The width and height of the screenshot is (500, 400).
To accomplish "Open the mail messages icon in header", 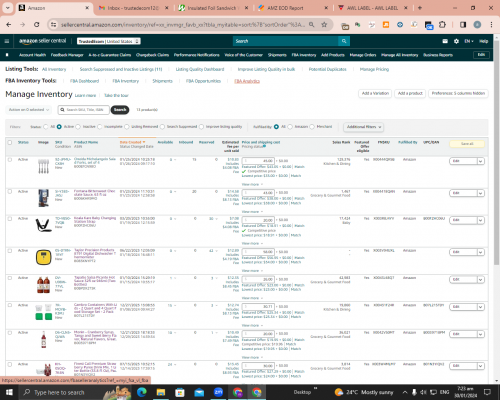I will pos(445,41).
